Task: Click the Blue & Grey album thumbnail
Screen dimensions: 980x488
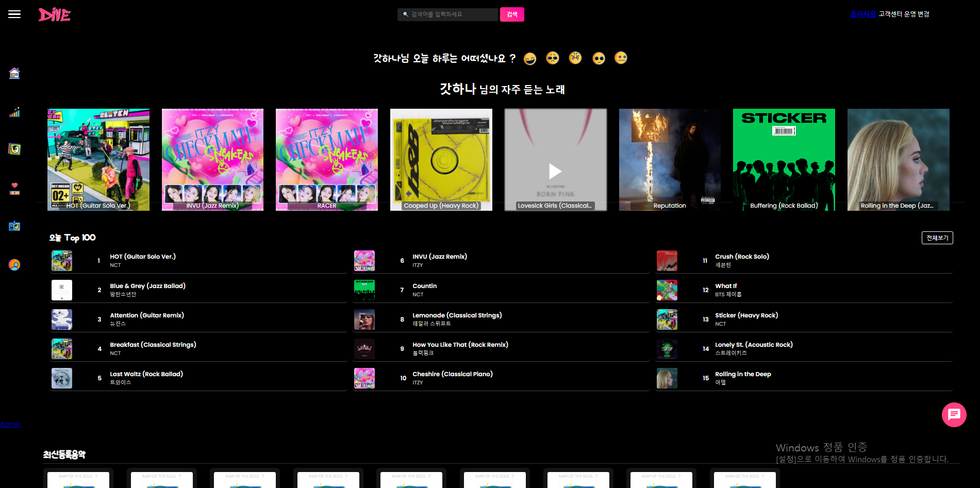Action: [62, 290]
